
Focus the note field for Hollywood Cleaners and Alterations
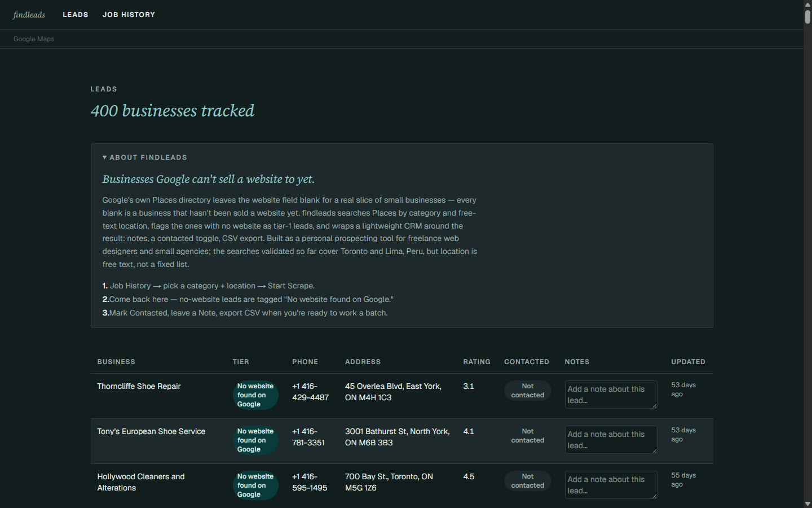(611, 485)
